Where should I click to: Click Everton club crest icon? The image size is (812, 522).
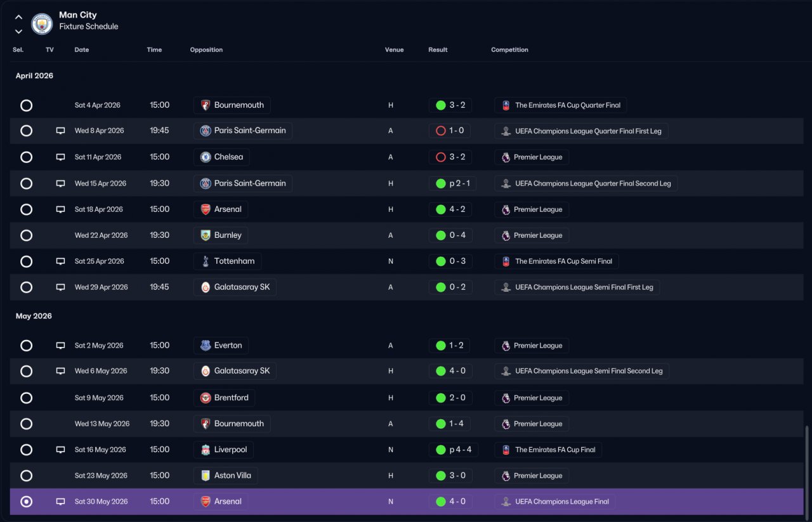[x=206, y=346]
